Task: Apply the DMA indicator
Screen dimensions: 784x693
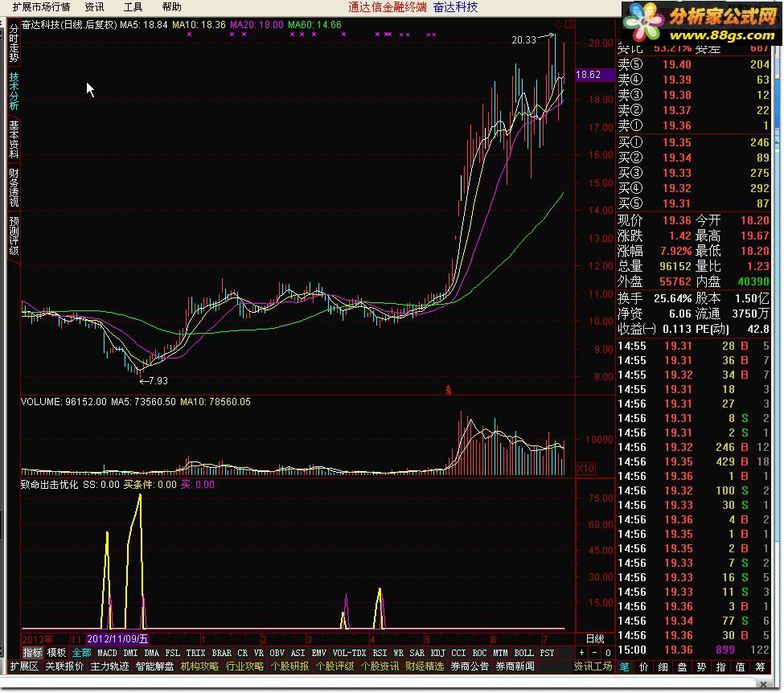Action: click(151, 653)
